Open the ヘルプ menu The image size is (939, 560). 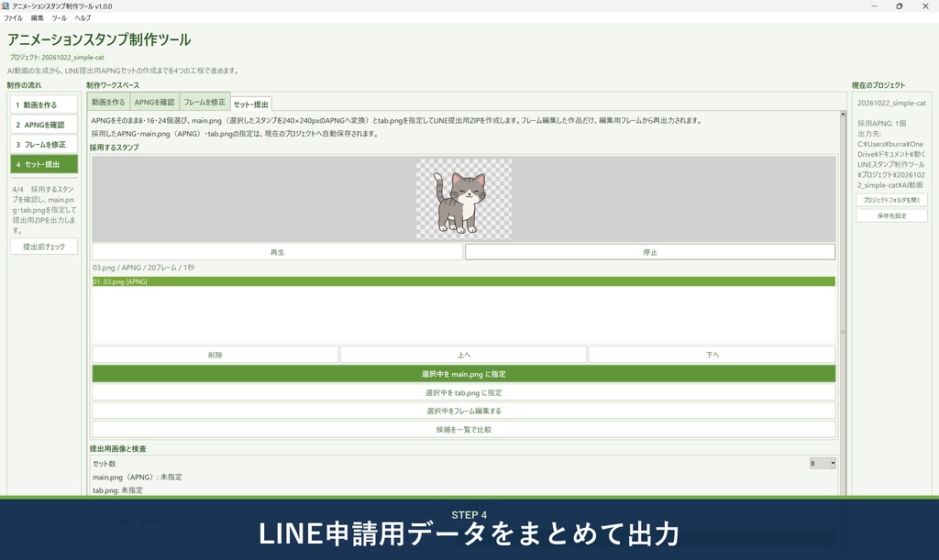83,18
